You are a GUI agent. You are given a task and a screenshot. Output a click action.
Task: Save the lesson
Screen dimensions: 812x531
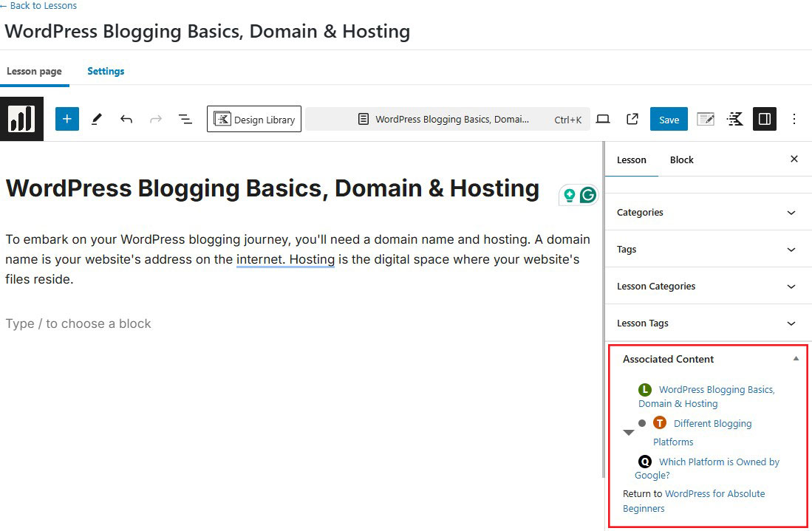point(669,119)
